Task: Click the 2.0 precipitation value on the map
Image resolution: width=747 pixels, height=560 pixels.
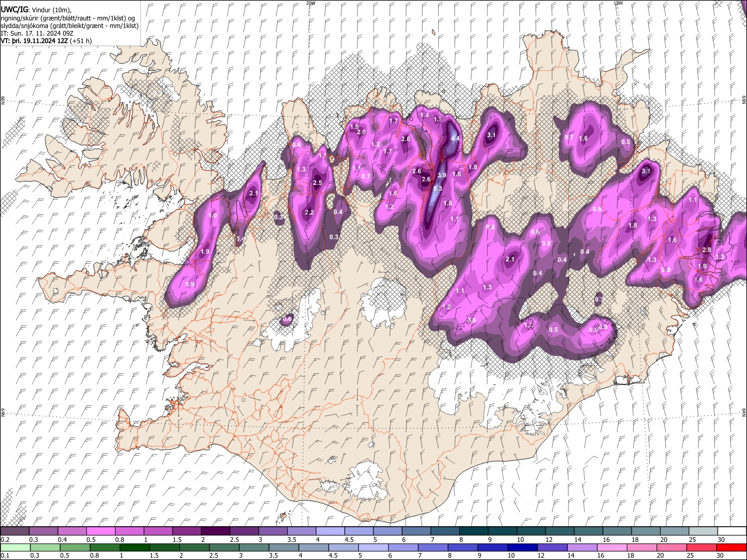Action: [x=361, y=132]
